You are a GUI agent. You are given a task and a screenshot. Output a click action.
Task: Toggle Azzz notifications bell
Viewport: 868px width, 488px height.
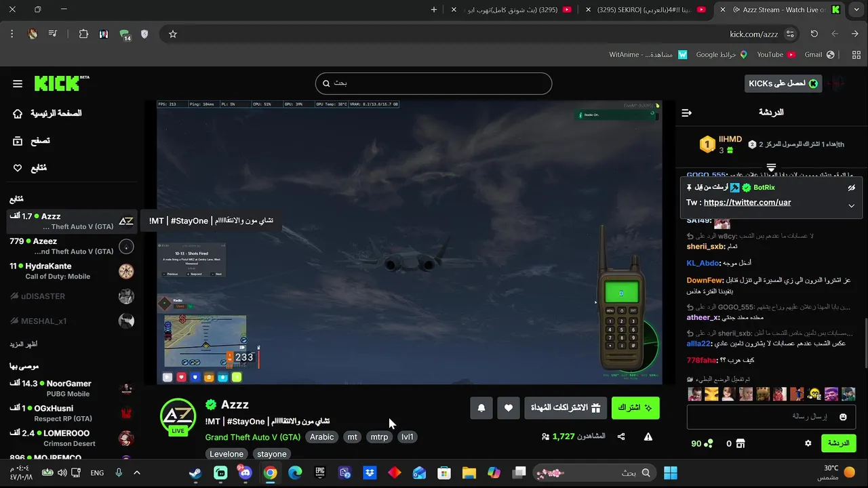click(x=481, y=407)
